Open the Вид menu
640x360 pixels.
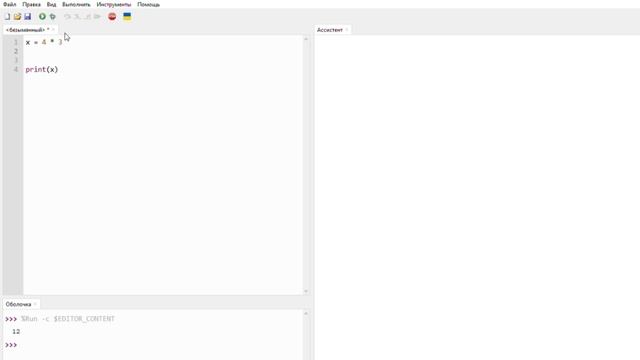point(51,4)
